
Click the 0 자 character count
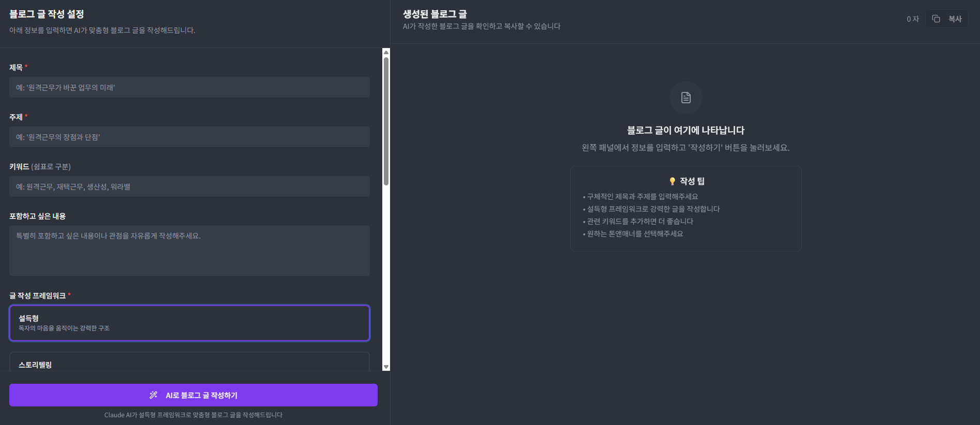coord(913,19)
